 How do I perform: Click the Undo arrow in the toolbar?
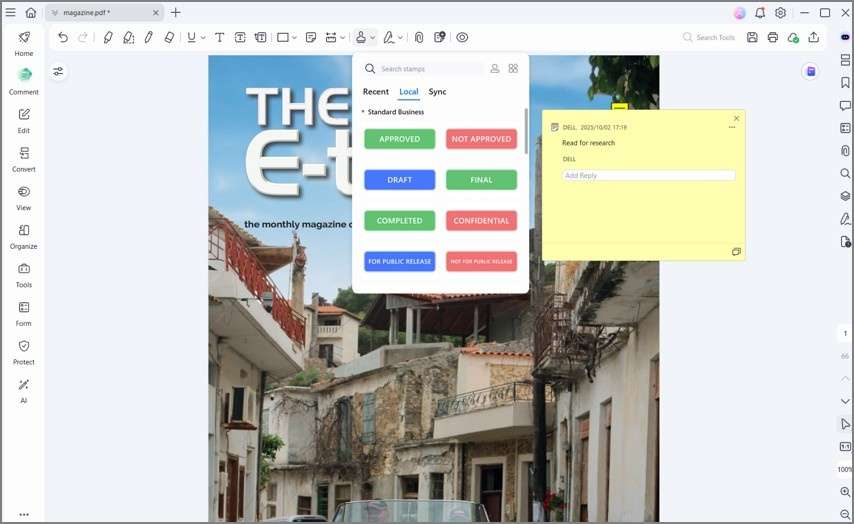tap(63, 37)
